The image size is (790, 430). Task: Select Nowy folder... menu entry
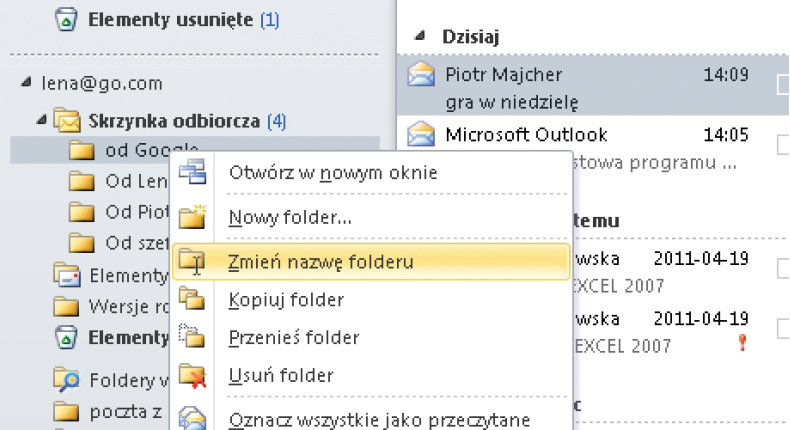[289, 217]
